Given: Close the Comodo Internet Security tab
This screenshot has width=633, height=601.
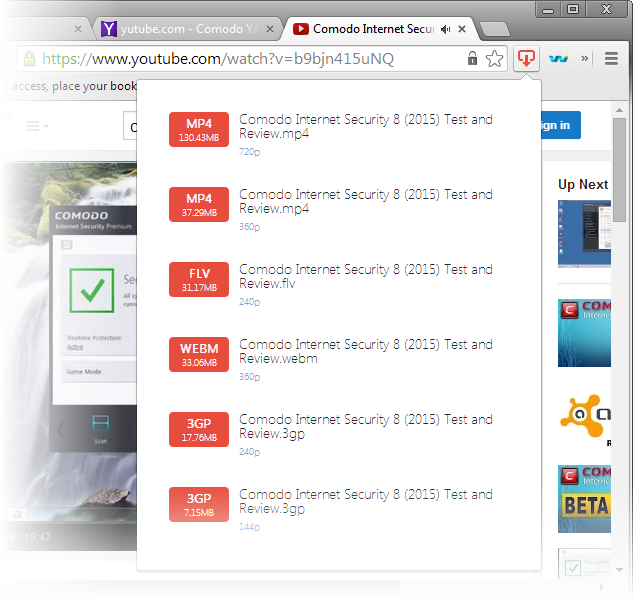Looking at the screenshot, I should (x=462, y=29).
